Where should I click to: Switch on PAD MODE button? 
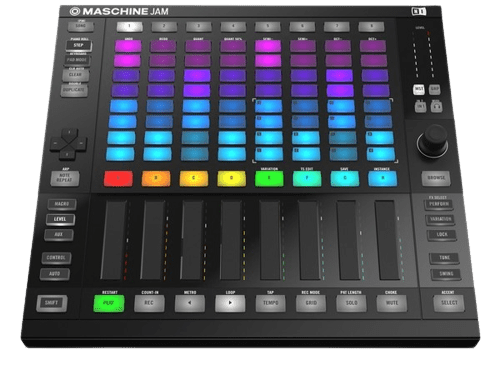[77, 60]
